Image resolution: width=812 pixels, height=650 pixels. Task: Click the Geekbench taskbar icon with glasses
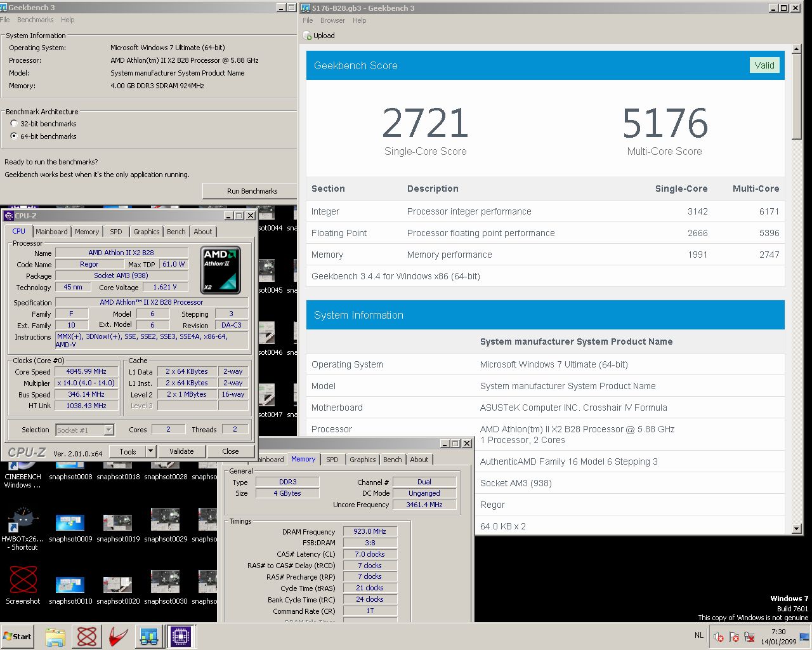(x=149, y=637)
